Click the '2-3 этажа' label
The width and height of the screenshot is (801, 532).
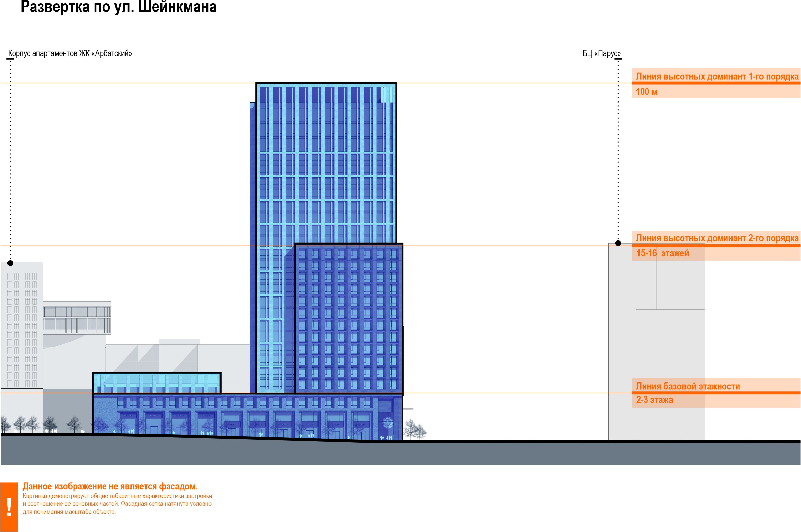654,400
